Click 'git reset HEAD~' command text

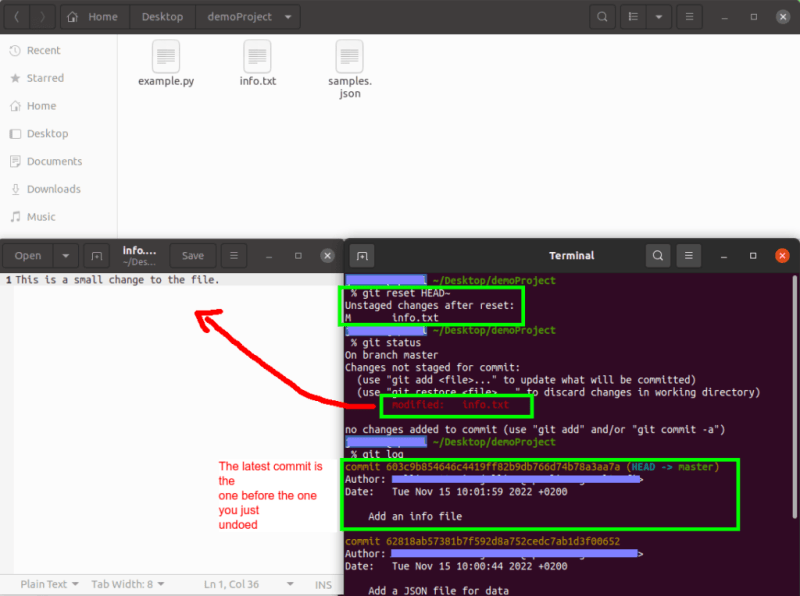(406, 293)
